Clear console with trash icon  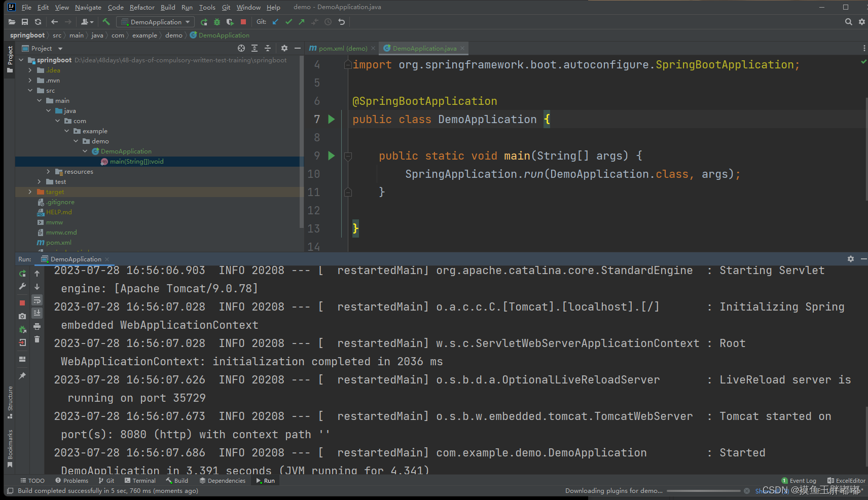(x=37, y=339)
